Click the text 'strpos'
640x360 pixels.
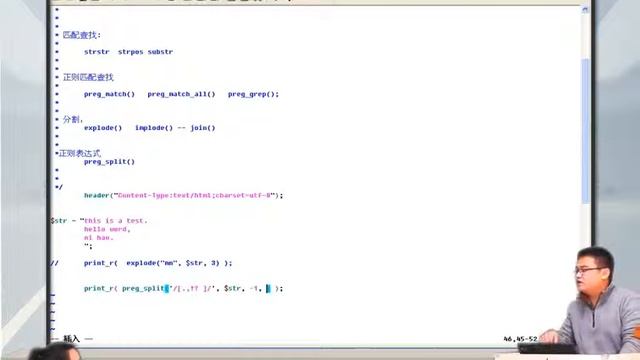tap(130, 52)
